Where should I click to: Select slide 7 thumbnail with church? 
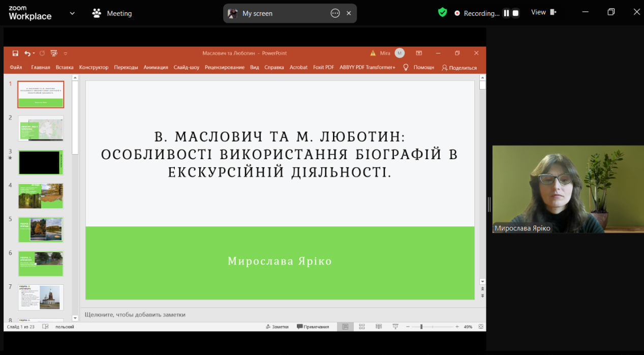tap(41, 297)
